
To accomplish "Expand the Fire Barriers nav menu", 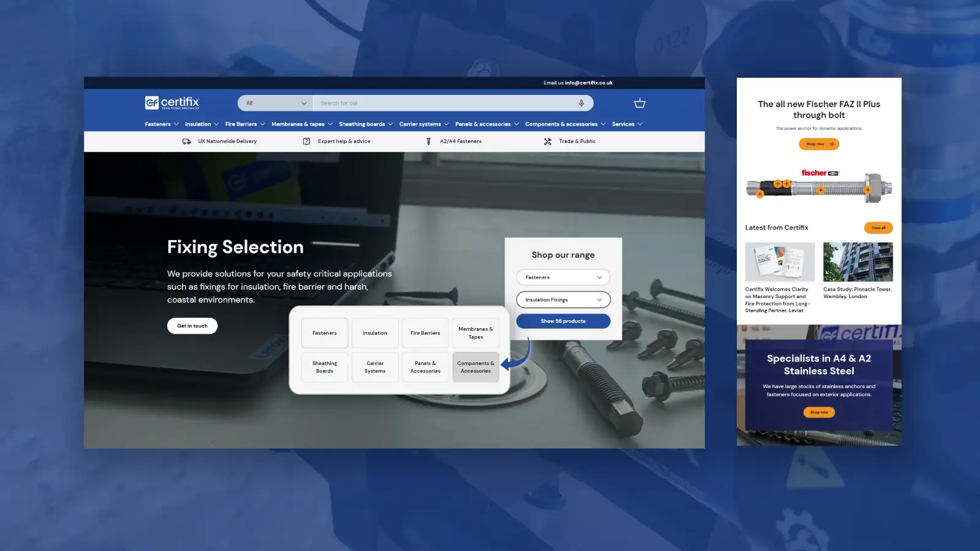I will click(245, 124).
